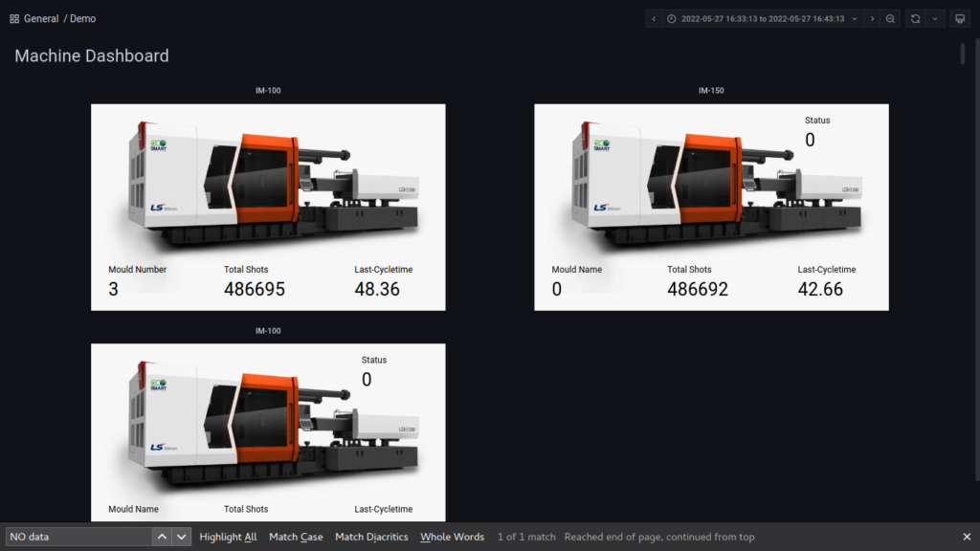Enable Whole Words matching
Screen dimensions: 980x551
[x=452, y=537]
